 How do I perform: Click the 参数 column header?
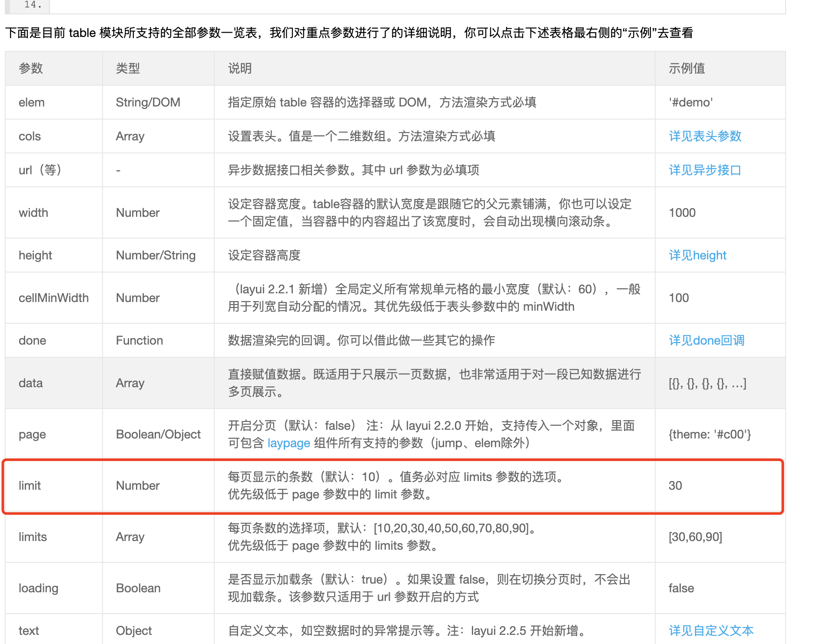click(x=31, y=68)
